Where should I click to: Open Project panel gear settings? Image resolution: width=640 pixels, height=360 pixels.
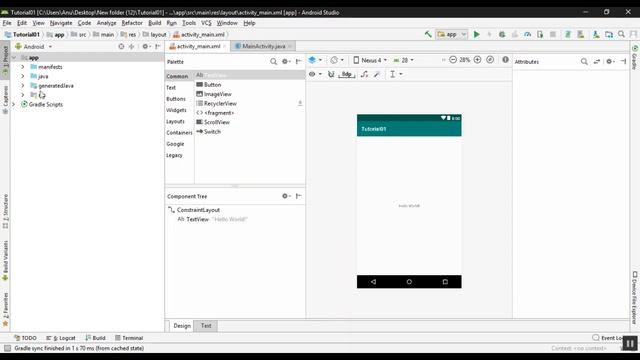pyautogui.click(x=145, y=47)
